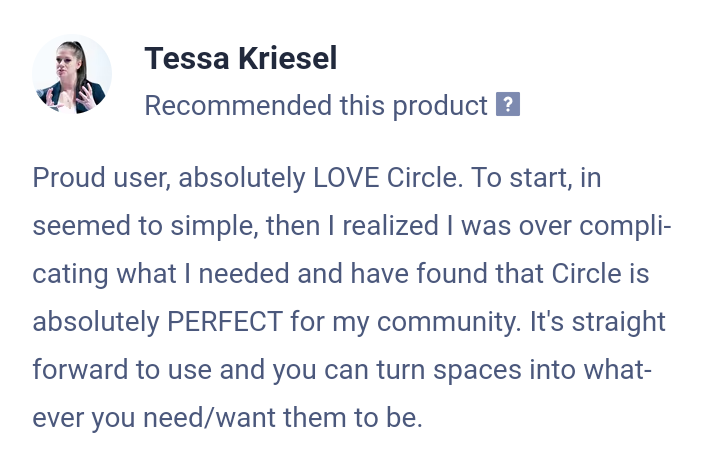Click the reviewer name Tessa Kriesel

241,59
